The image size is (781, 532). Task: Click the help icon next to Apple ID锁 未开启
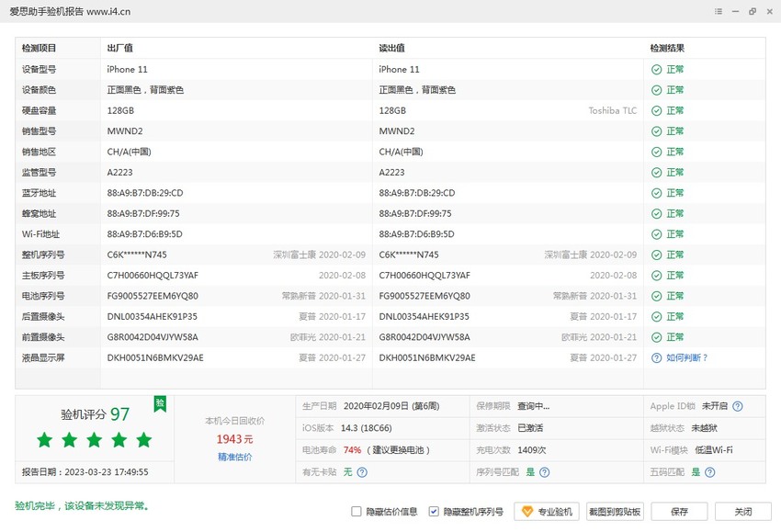click(738, 406)
